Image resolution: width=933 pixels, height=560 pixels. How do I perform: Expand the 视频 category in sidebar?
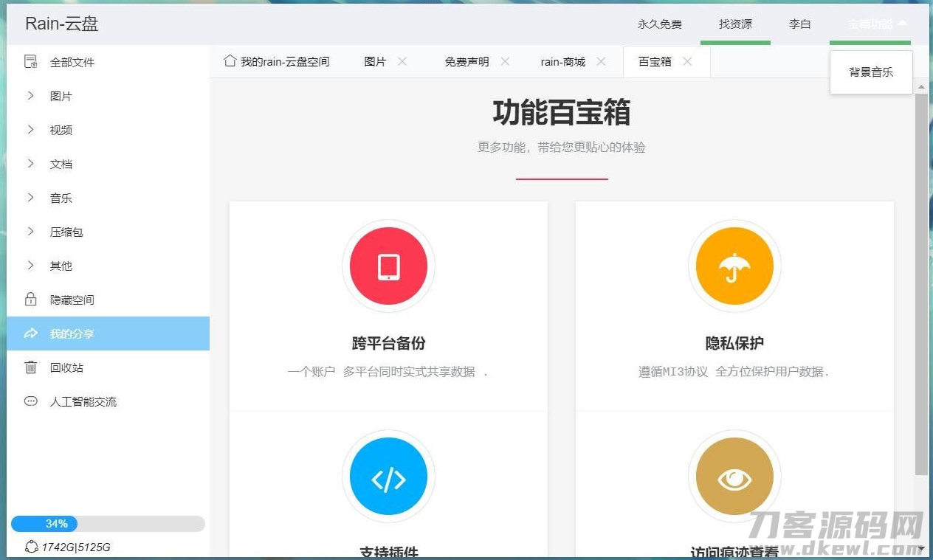[30, 130]
